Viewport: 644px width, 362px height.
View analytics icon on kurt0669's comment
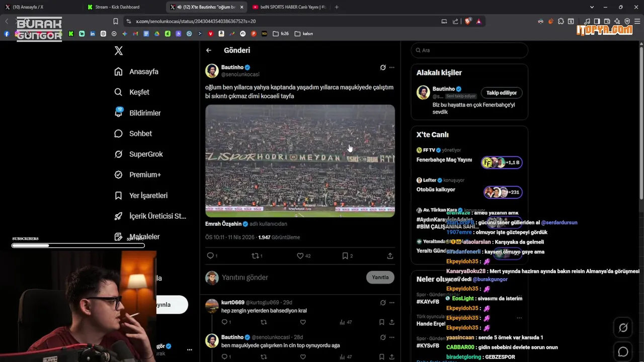(342, 322)
